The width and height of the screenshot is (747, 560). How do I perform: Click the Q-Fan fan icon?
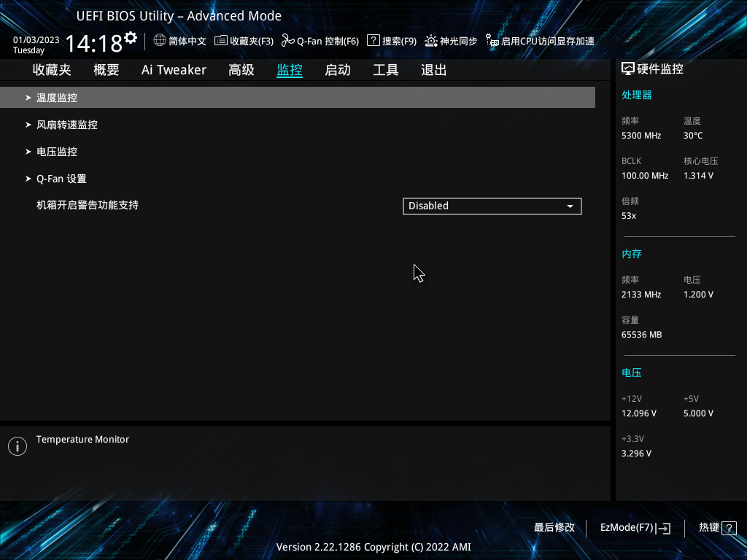[x=287, y=41]
